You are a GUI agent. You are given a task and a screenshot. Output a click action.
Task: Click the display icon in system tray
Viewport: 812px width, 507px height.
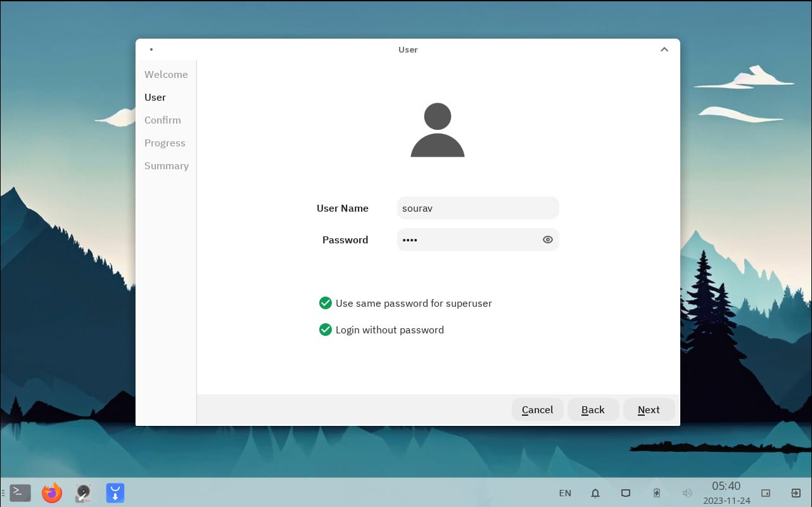(x=626, y=493)
